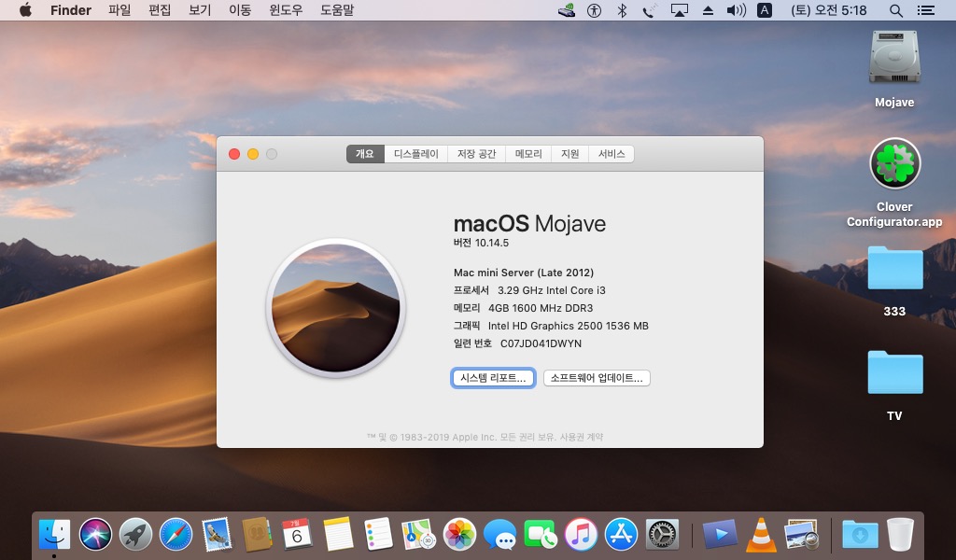Open FaceTime icon in the Dock

click(x=541, y=535)
